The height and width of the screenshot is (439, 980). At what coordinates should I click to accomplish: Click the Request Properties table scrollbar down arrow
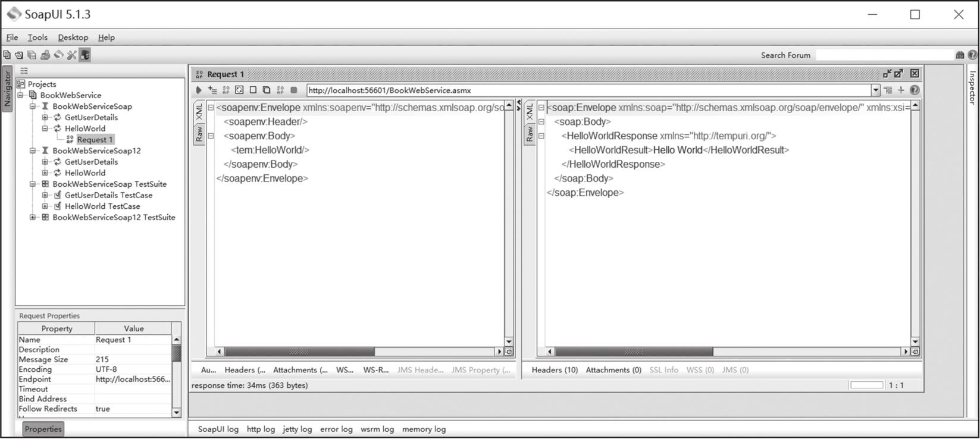tap(176, 412)
